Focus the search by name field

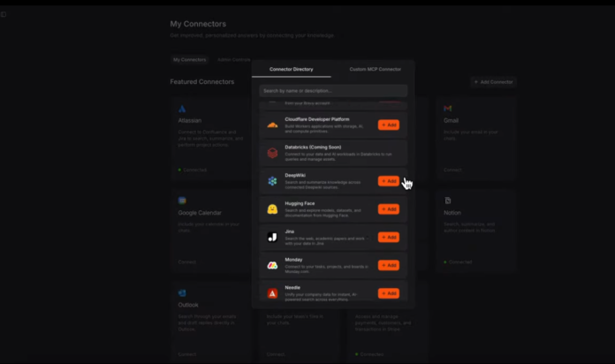coord(333,91)
